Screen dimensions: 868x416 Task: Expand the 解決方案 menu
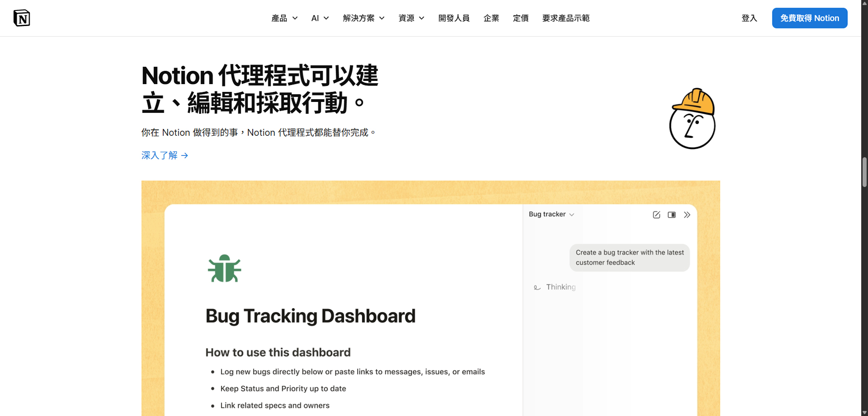tap(364, 18)
